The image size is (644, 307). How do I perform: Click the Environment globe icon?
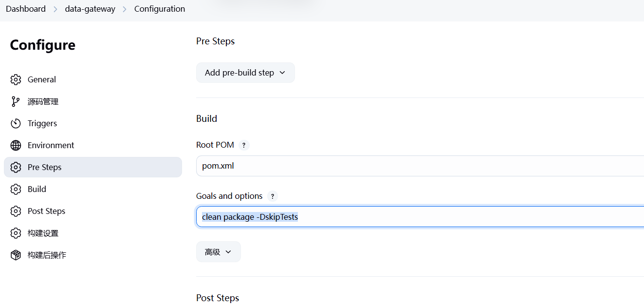click(x=16, y=145)
